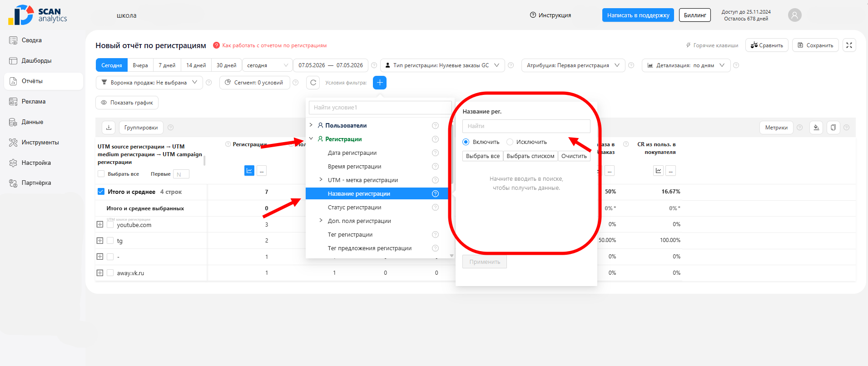Open help icon for Название регистрации
The width and height of the screenshot is (868, 366).
coord(435,194)
